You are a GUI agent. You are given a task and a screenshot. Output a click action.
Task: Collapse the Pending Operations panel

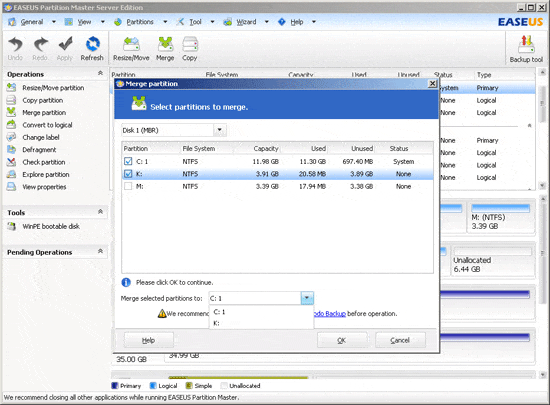click(x=100, y=251)
